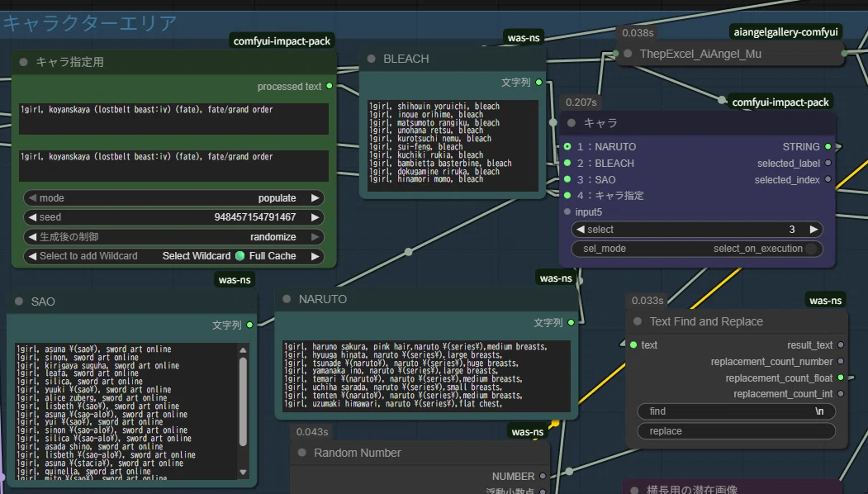Click the SAO list scrollbar up arrow
This screenshot has width=868, height=494.
[243, 350]
